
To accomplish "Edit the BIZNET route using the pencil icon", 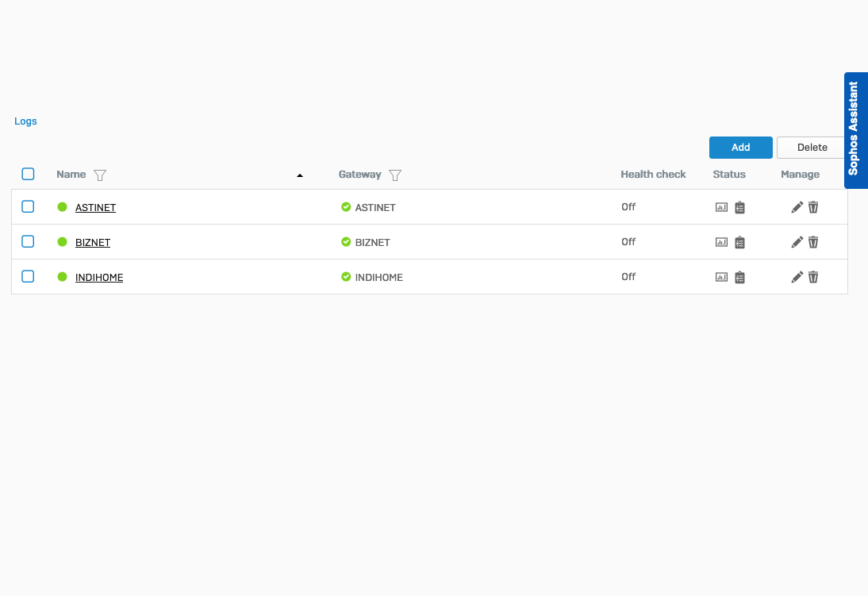I will (797, 242).
